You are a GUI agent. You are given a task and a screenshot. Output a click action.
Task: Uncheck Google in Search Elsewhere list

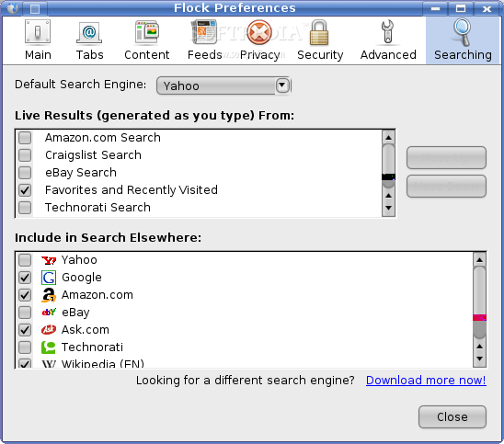coord(25,278)
